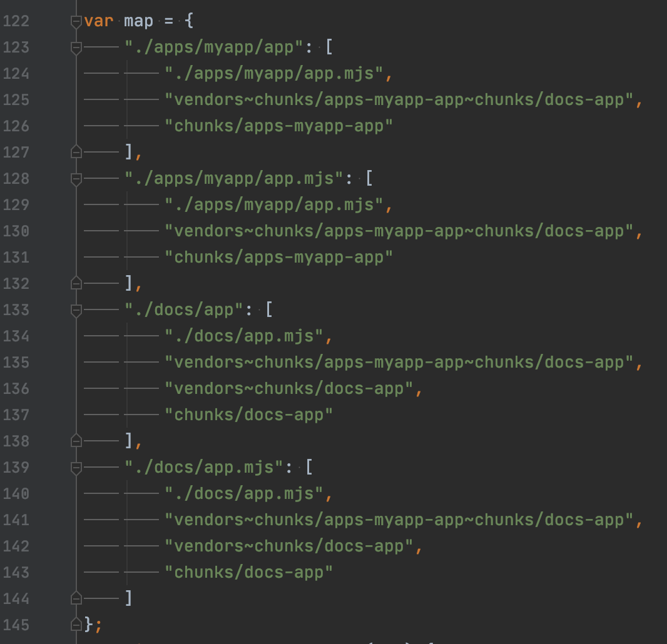
Task: Click line number 143 in gutter
Action: pyautogui.click(x=16, y=573)
